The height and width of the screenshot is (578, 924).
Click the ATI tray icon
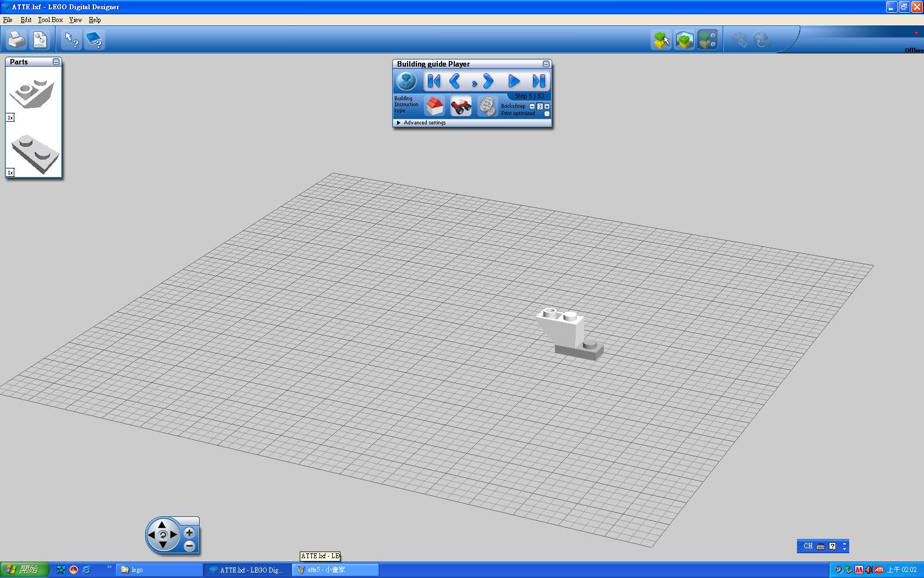[x=879, y=570]
